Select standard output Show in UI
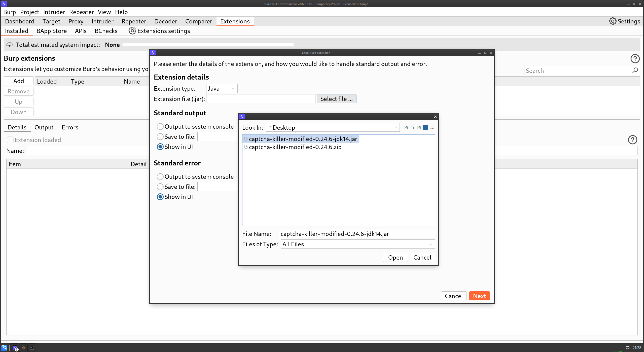 [160, 147]
